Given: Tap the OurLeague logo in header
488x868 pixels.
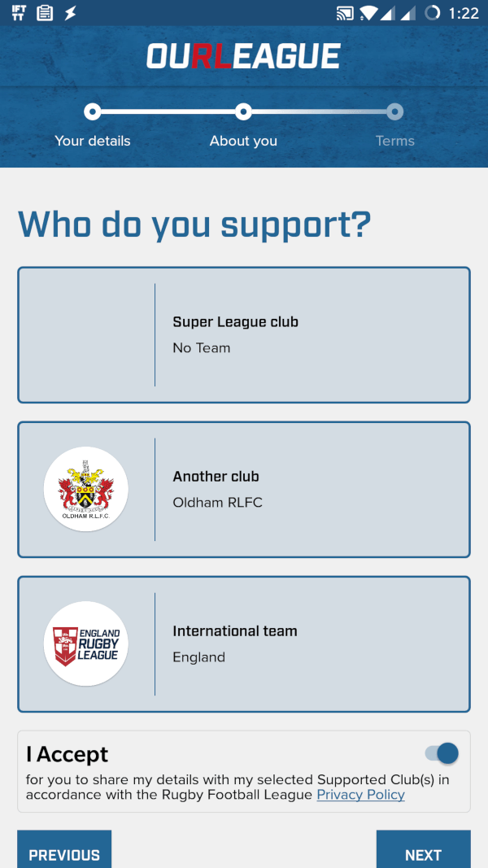Looking at the screenshot, I should [x=243, y=56].
